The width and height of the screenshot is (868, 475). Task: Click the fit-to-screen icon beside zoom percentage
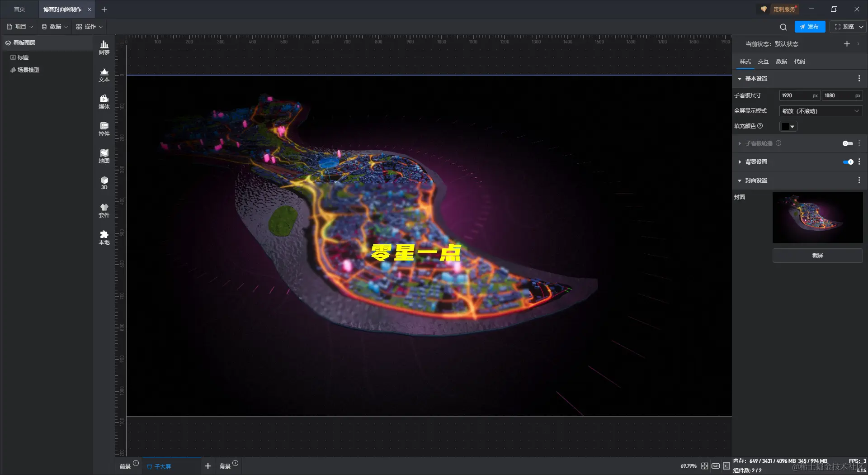[x=705, y=466]
